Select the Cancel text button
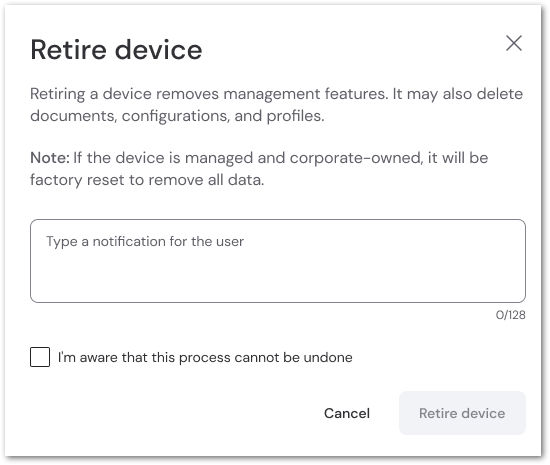 point(347,413)
